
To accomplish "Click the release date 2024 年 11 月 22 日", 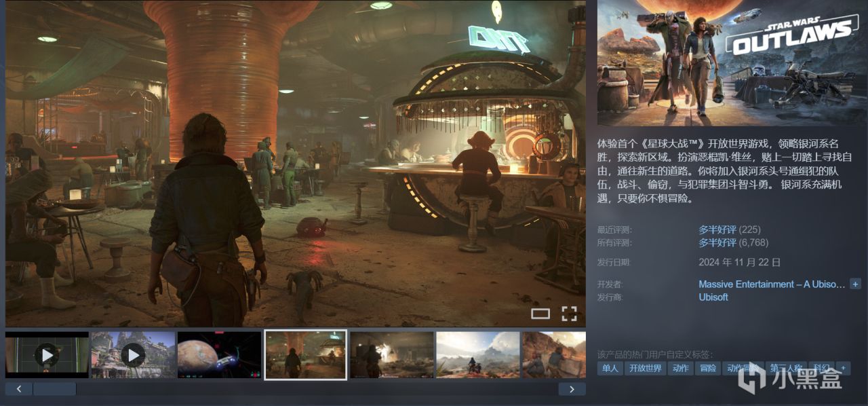I will click(740, 261).
